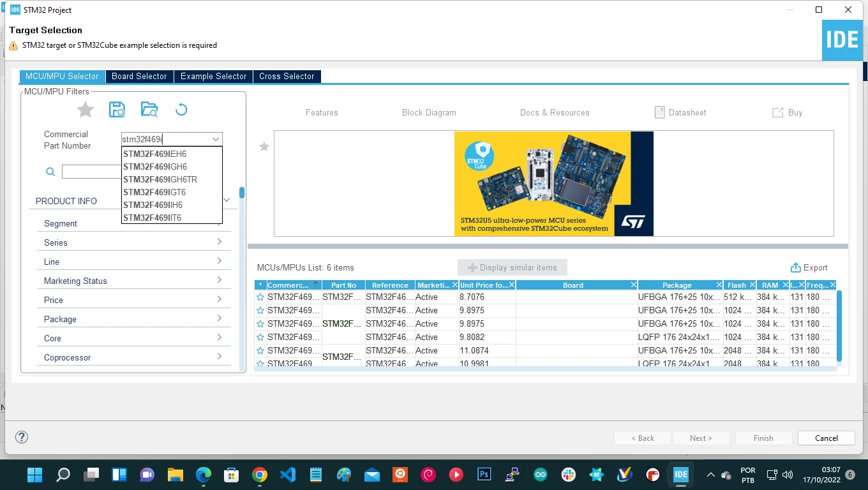
Task: Star the MCU row priced 9.8082
Action: tap(260, 338)
